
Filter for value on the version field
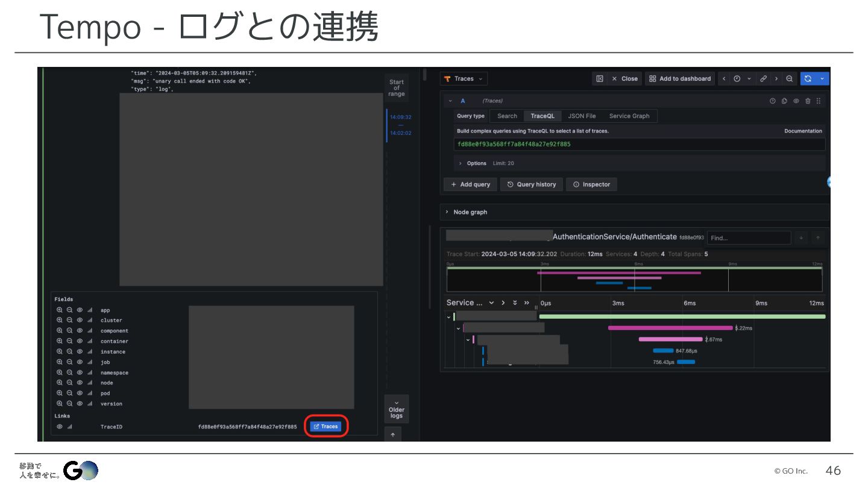(x=60, y=404)
